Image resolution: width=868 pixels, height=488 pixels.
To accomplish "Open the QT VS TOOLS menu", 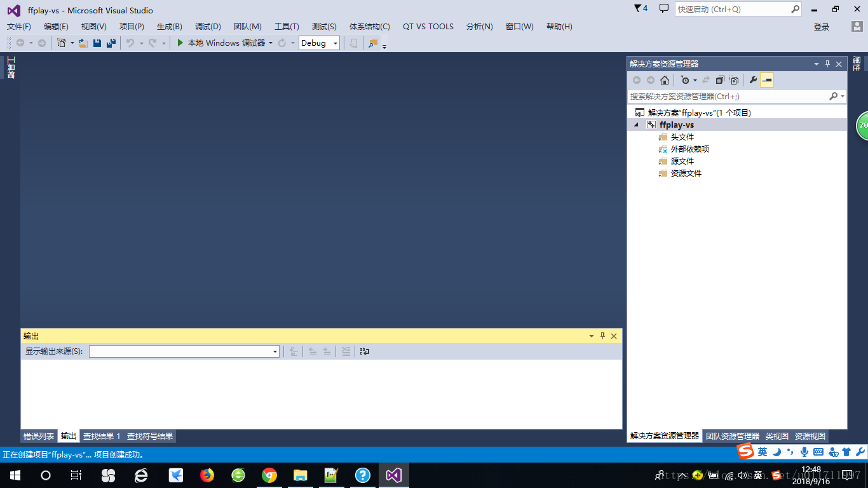I will 428,27.
